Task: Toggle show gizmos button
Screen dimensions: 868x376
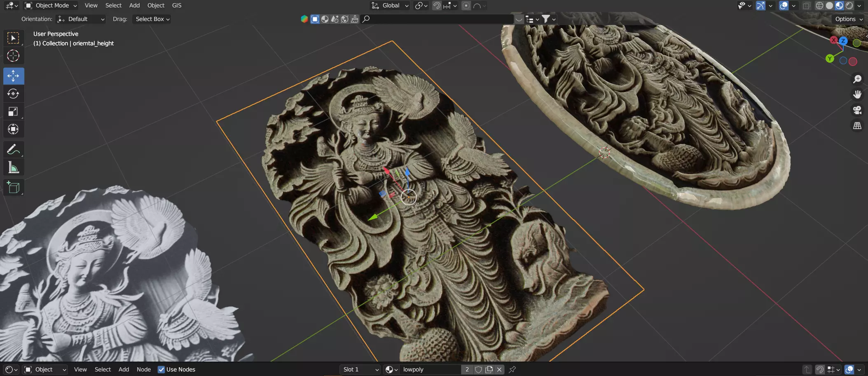Action: point(761,6)
